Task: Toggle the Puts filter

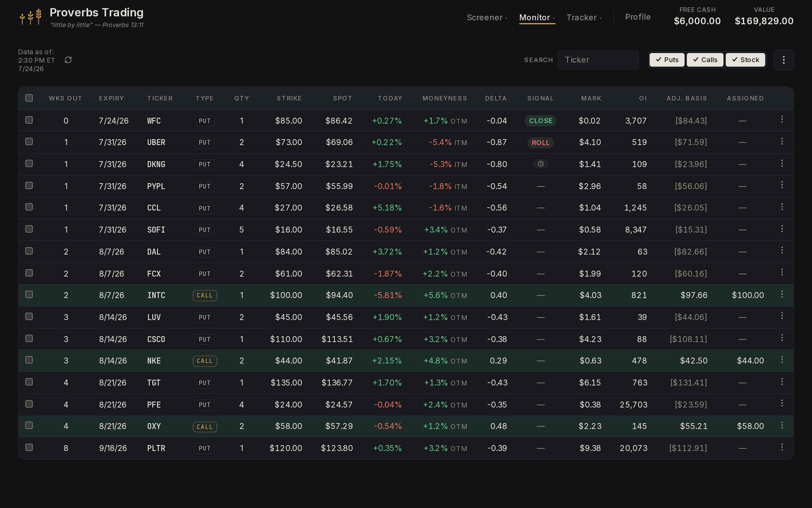Action: tap(667, 60)
